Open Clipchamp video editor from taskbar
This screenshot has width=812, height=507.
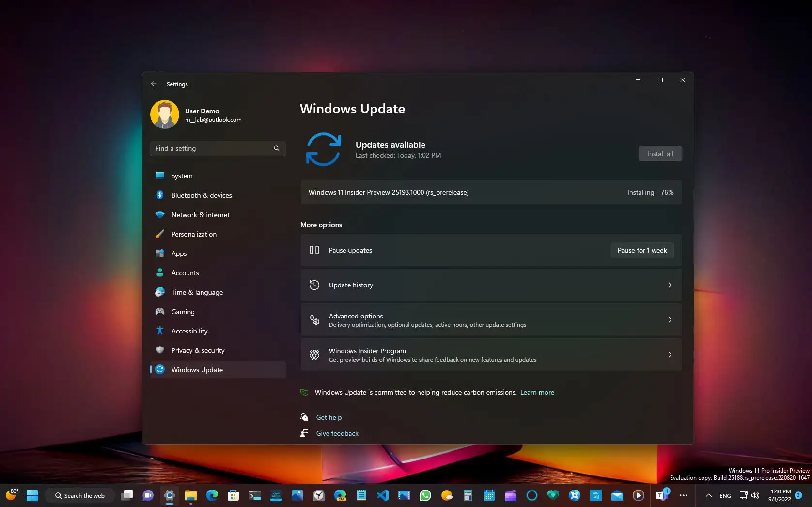pos(510,495)
